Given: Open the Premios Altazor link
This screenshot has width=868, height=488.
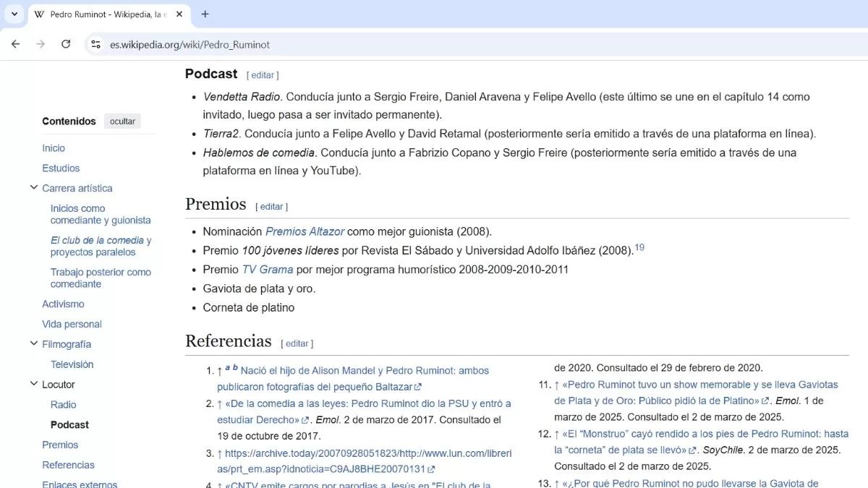Looking at the screenshot, I should click(x=305, y=232).
